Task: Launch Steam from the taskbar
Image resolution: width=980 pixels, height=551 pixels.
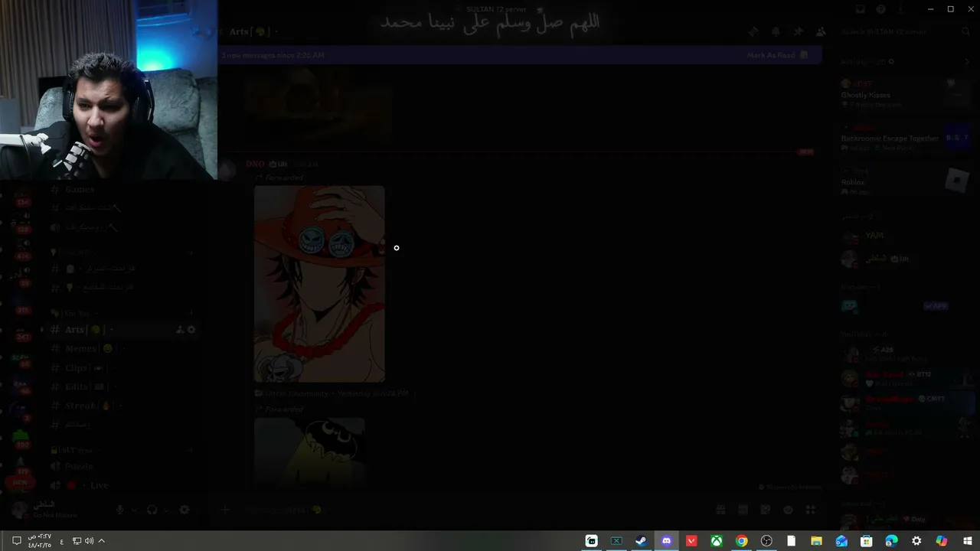Action: (642, 541)
